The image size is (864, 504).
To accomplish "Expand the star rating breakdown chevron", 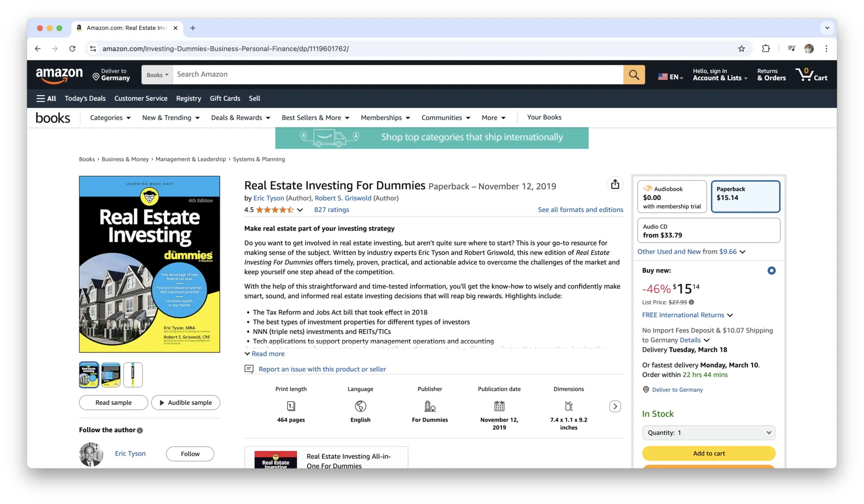I will tap(300, 210).
